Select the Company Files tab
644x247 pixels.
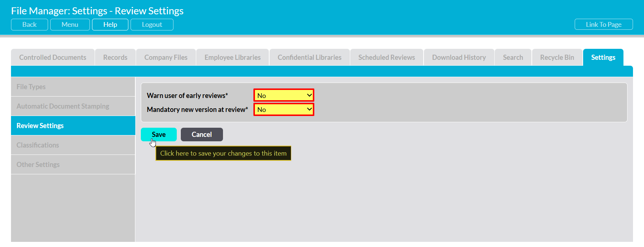166,57
